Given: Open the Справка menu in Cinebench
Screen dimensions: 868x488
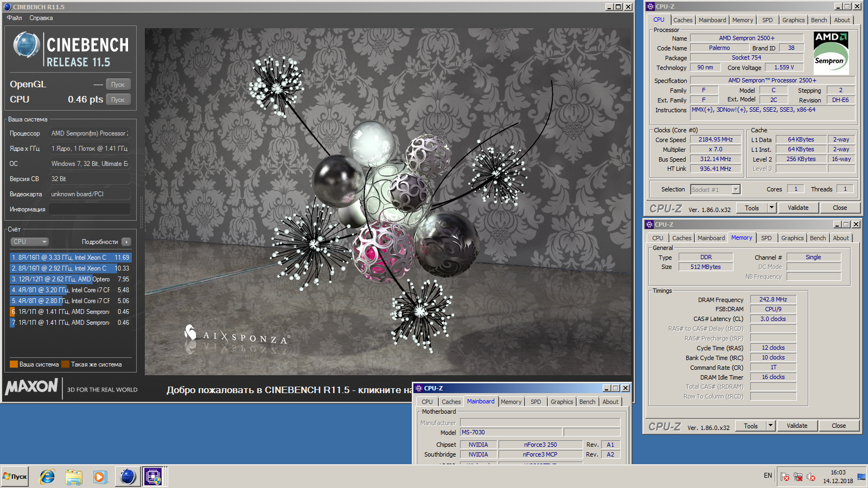Looking at the screenshot, I should click(41, 18).
